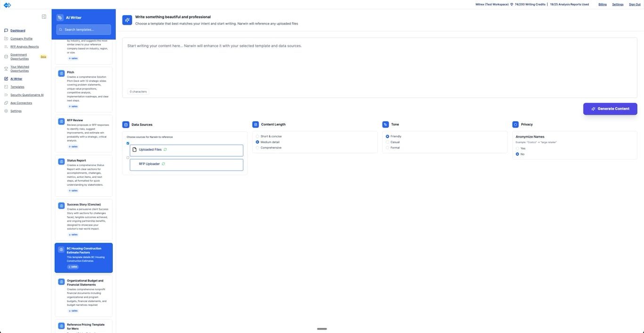This screenshot has height=333, width=644.
Task: Click the 0 characters counter
Action: pos(138,92)
